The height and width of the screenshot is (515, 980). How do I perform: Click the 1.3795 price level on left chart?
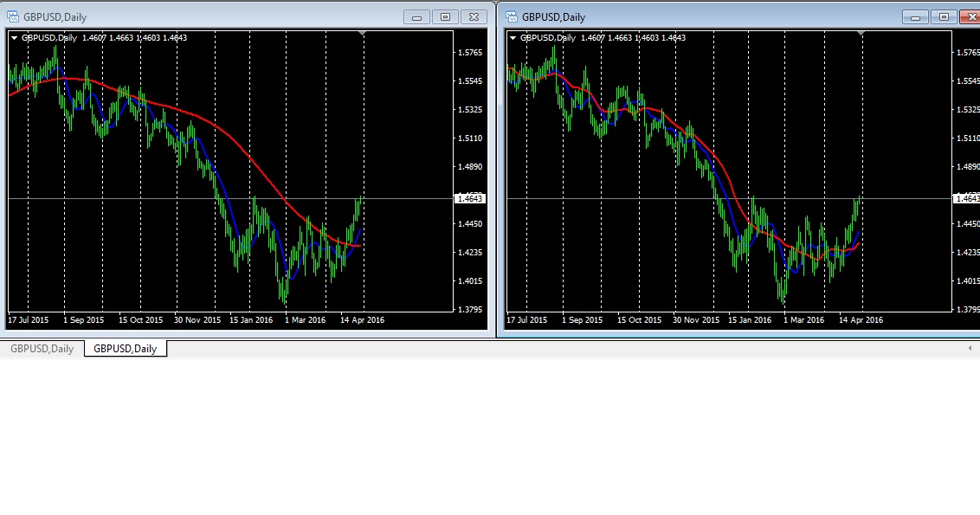tap(470, 309)
